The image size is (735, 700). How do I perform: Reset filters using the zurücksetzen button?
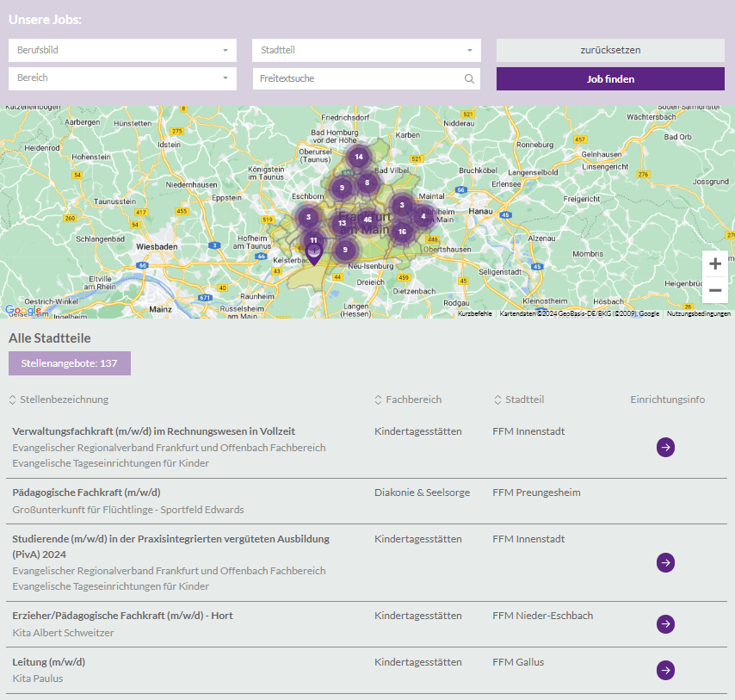pyautogui.click(x=610, y=50)
